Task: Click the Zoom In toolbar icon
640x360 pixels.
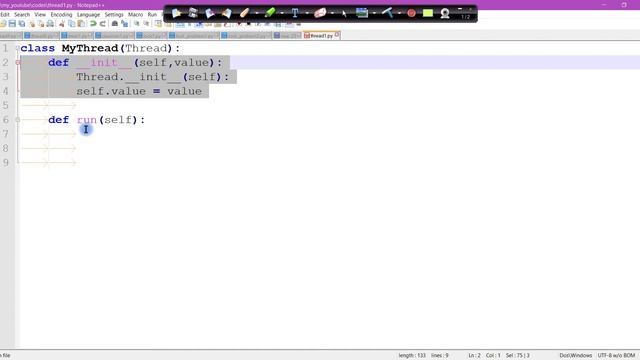Action: click(x=136, y=24)
